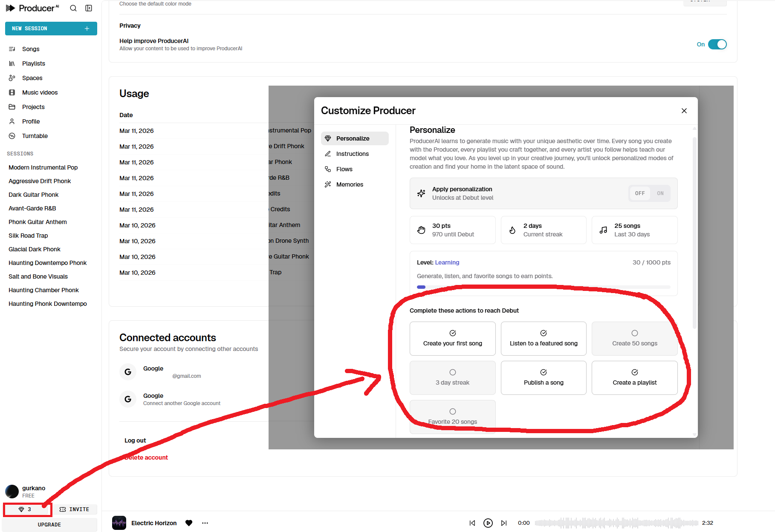
Task: Click the 3 day streak card
Action: (x=453, y=378)
